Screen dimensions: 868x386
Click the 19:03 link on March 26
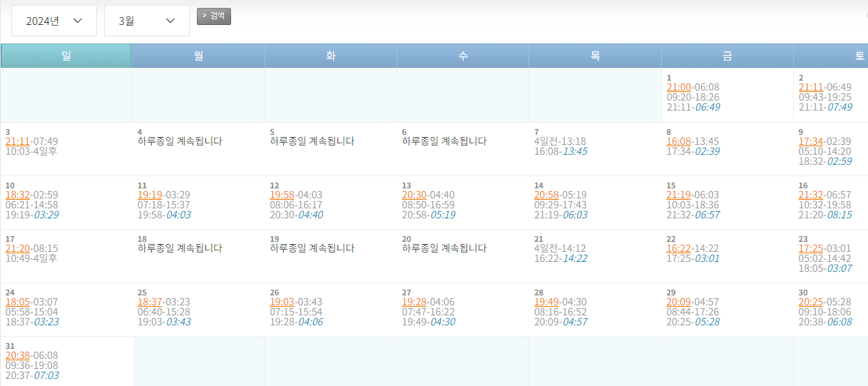coord(282,302)
